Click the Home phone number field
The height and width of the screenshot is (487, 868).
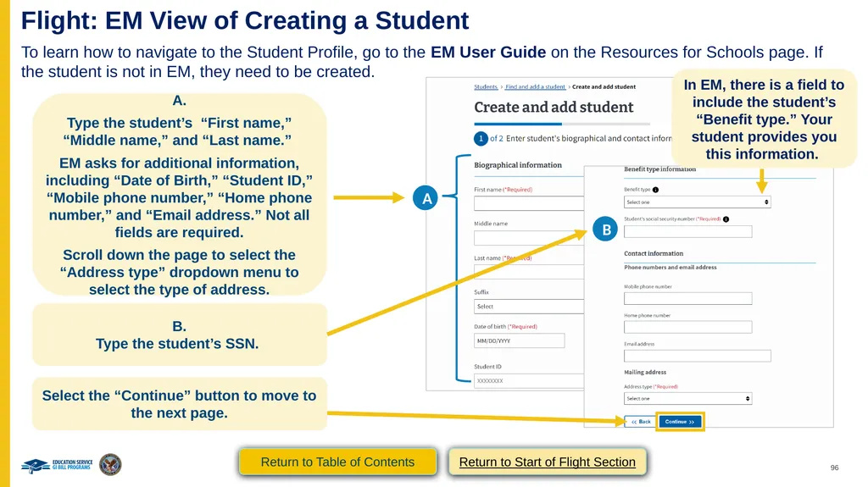[x=687, y=327]
